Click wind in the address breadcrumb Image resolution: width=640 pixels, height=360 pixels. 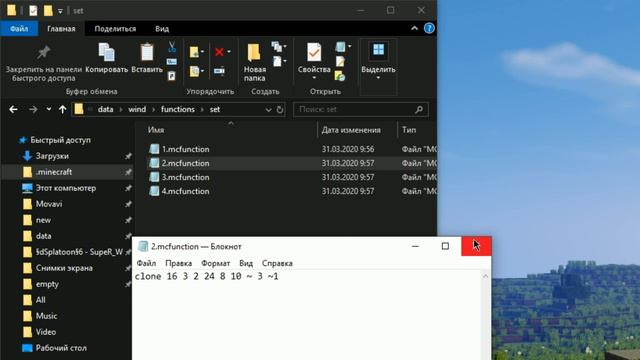pos(137,109)
